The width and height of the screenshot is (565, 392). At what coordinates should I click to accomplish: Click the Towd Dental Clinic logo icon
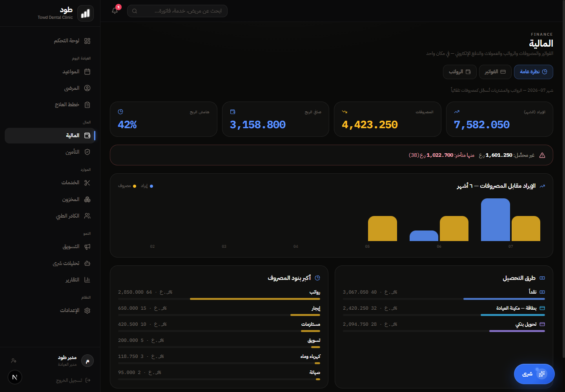[x=86, y=13]
